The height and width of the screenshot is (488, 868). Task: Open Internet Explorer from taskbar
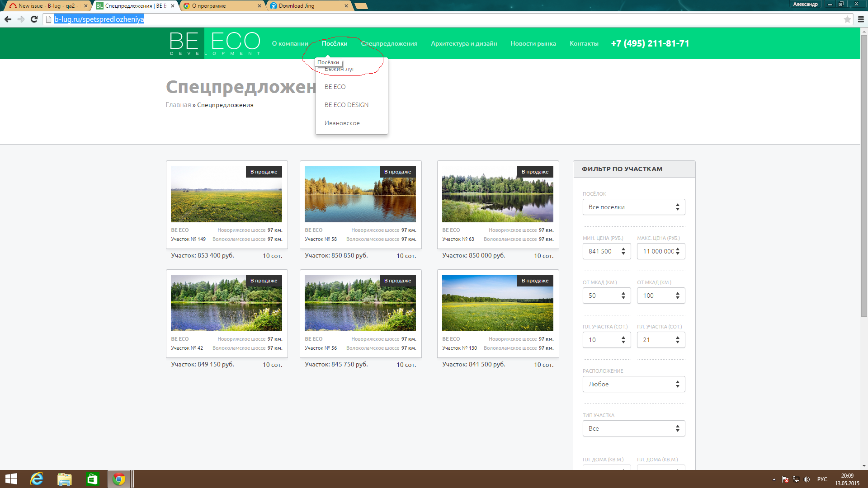tap(37, 479)
